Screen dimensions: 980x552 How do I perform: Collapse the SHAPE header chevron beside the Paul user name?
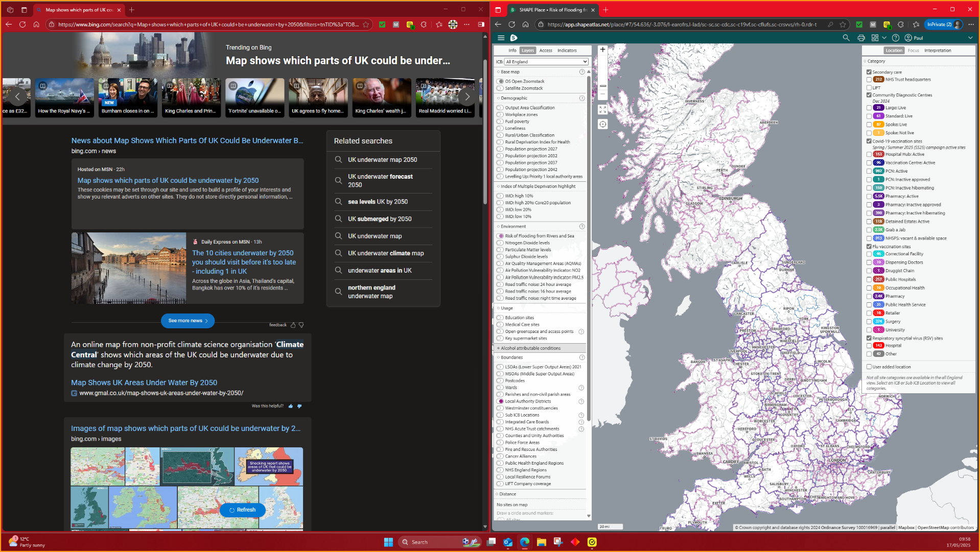970,38
